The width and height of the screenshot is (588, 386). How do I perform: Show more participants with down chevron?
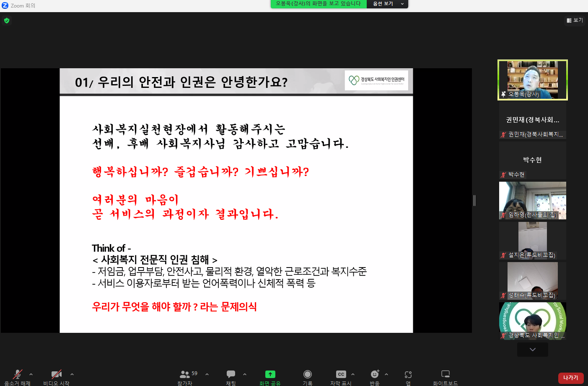point(533,350)
